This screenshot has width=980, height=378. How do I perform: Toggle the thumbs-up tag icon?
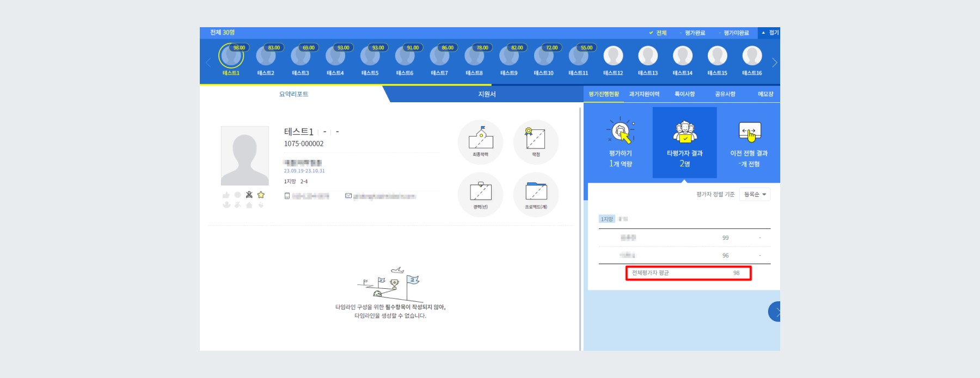[226, 195]
